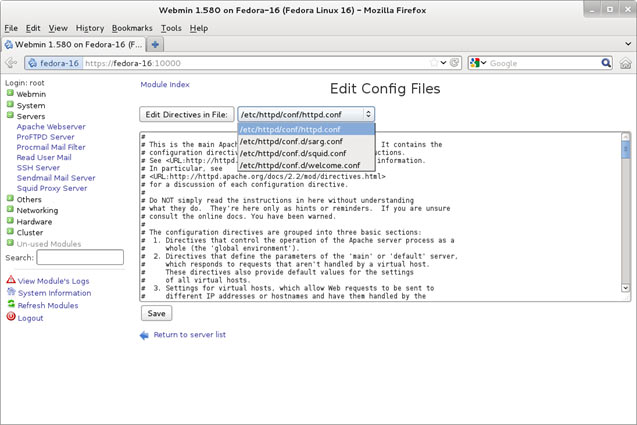Expand the Webmin category icon
Image resolution: width=637 pixels, height=425 pixels.
pyautogui.click(x=10, y=93)
